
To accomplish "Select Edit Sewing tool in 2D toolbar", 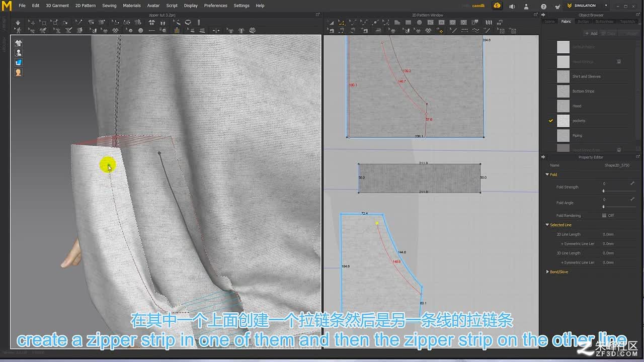I will pyautogui.click(x=331, y=31).
